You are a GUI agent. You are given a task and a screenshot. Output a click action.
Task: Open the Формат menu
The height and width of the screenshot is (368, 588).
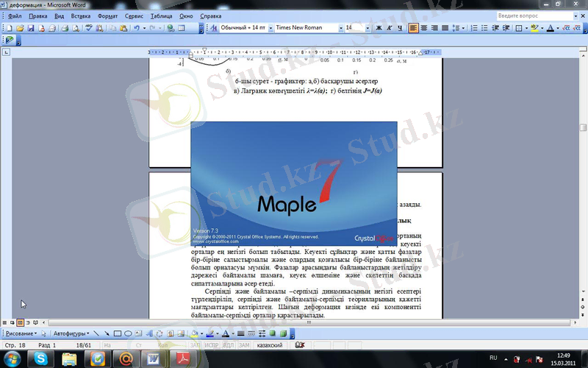tap(107, 16)
